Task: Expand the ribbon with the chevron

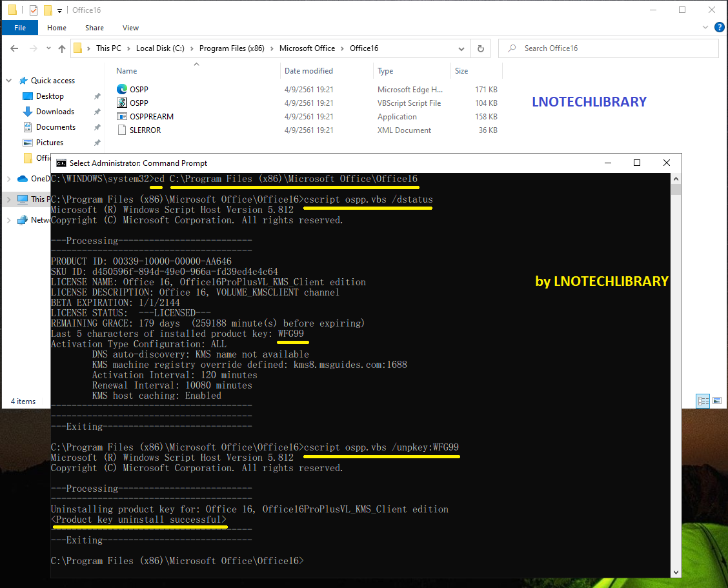Action: pyautogui.click(x=705, y=27)
